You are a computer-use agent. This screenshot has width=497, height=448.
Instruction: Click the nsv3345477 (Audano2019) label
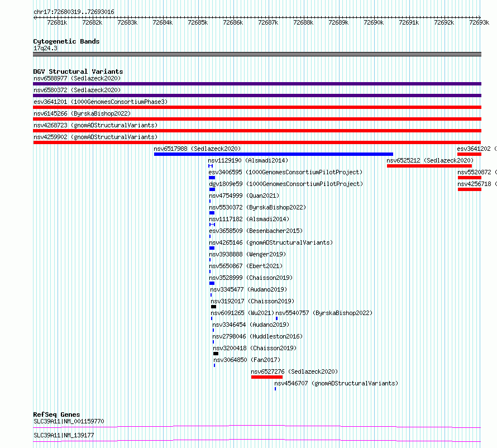(x=248, y=289)
